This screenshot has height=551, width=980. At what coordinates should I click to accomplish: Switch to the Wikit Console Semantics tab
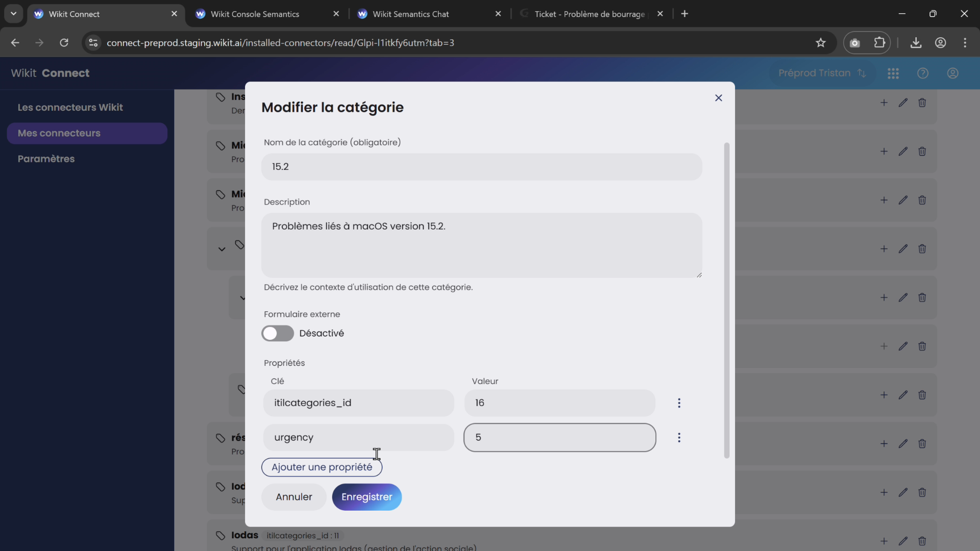point(255,14)
